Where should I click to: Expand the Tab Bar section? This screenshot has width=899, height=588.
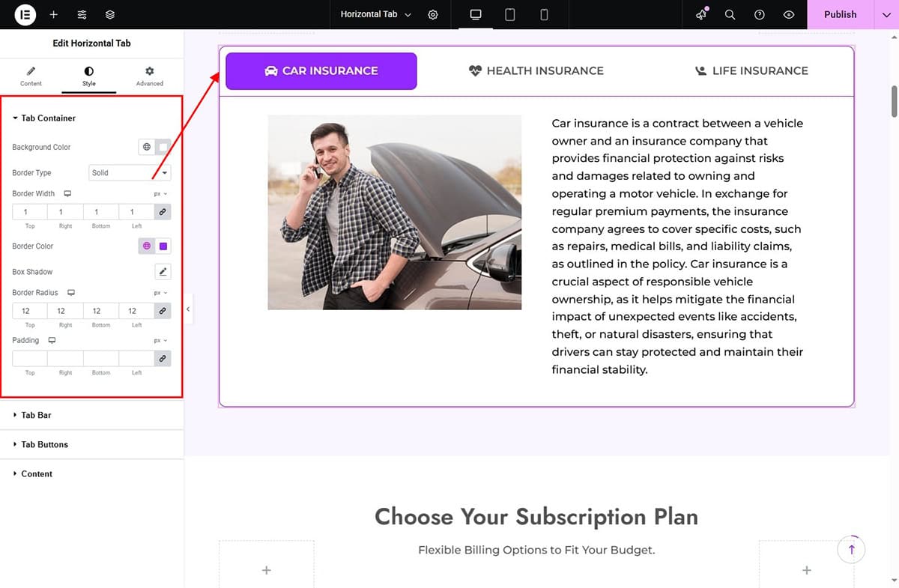(91, 415)
